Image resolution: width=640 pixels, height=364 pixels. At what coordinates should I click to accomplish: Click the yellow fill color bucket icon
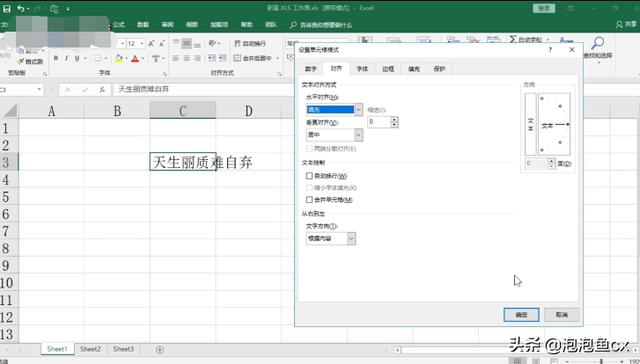[x=118, y=59]
